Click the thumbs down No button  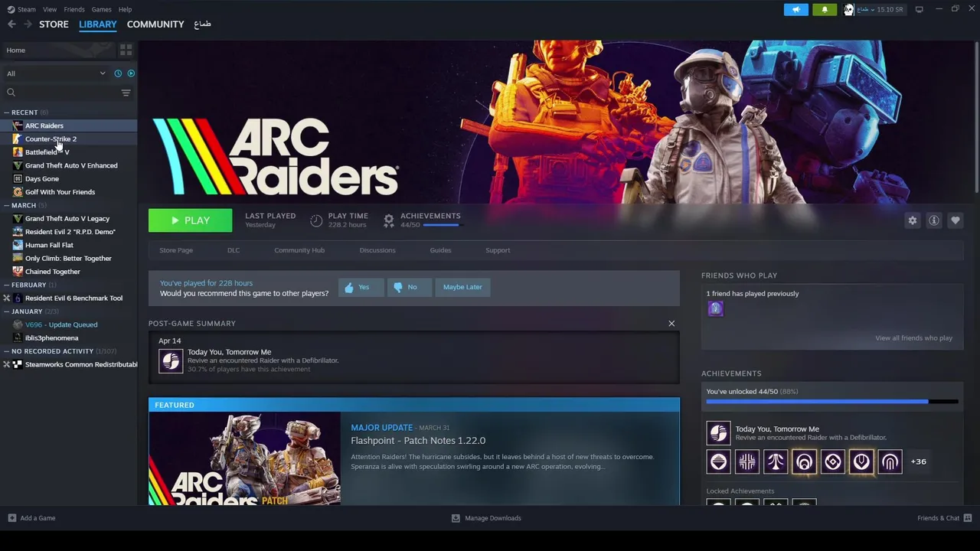(x=410, y=287)
